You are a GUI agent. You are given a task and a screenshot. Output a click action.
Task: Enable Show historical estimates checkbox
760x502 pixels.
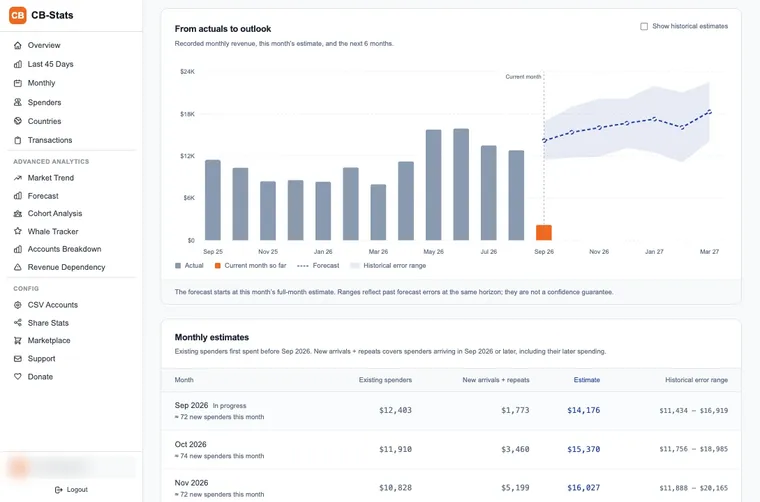coord(644,26)
